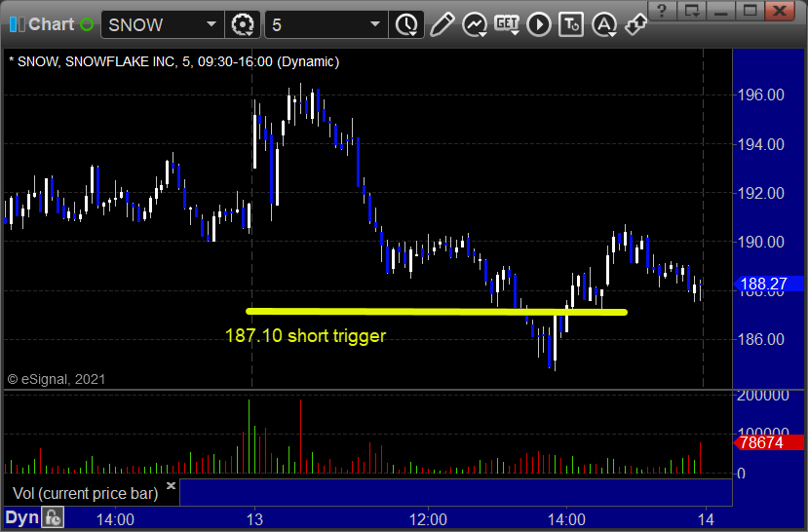Click the 13 date label on time axis
Viewport: 808px width, 532px height.
[254, 519]
